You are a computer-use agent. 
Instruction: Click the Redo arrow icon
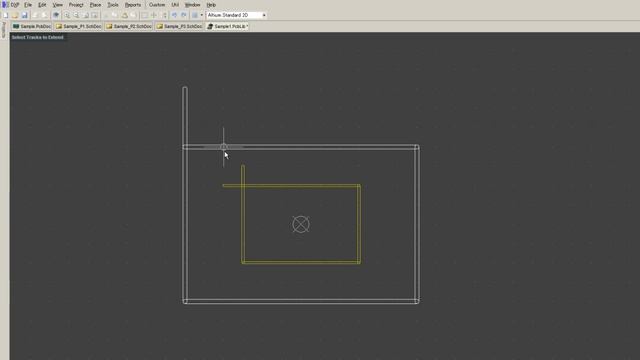[184, 15]
